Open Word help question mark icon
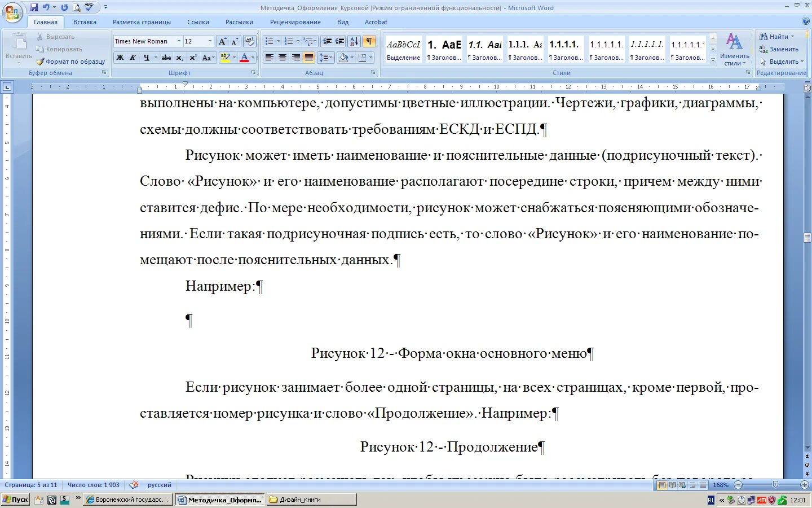 805,21
